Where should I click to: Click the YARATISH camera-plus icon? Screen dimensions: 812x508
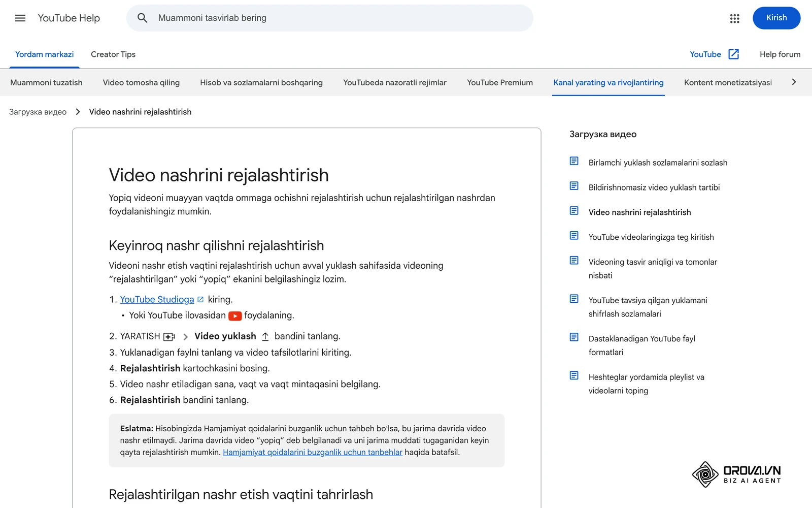(169, 337)
